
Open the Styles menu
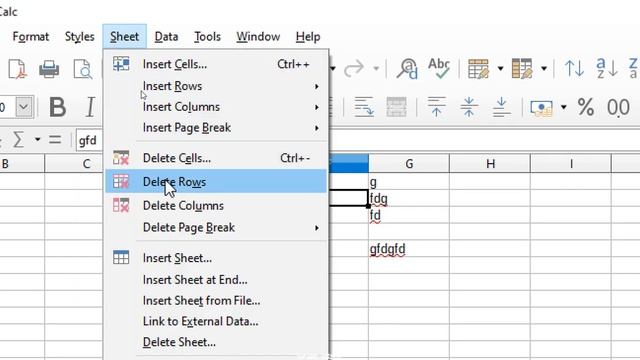point(80,37)
